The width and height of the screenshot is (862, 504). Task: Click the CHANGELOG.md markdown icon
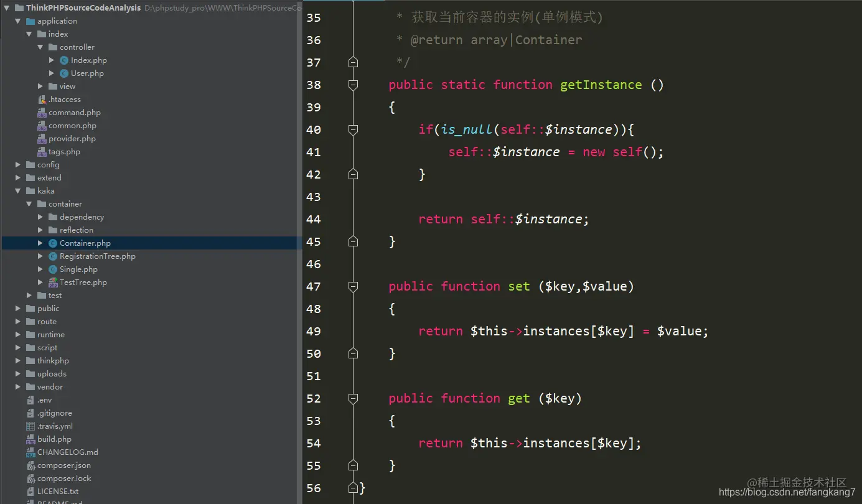click(30, 452)
